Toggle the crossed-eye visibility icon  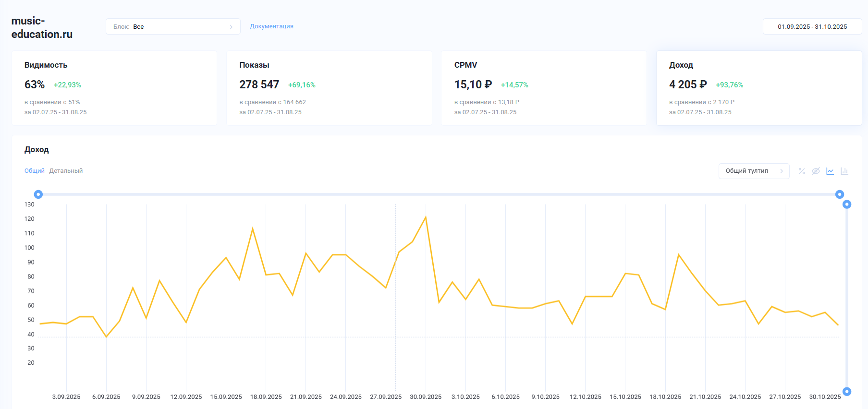(816, 171)
